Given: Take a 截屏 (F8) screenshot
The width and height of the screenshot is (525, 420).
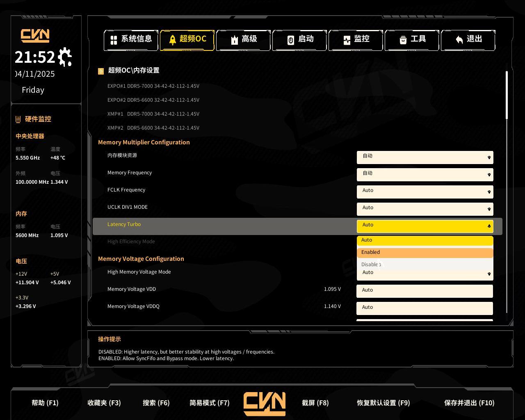Looking at the screenshot, I should pyautogui.click(x=315, y=403).
